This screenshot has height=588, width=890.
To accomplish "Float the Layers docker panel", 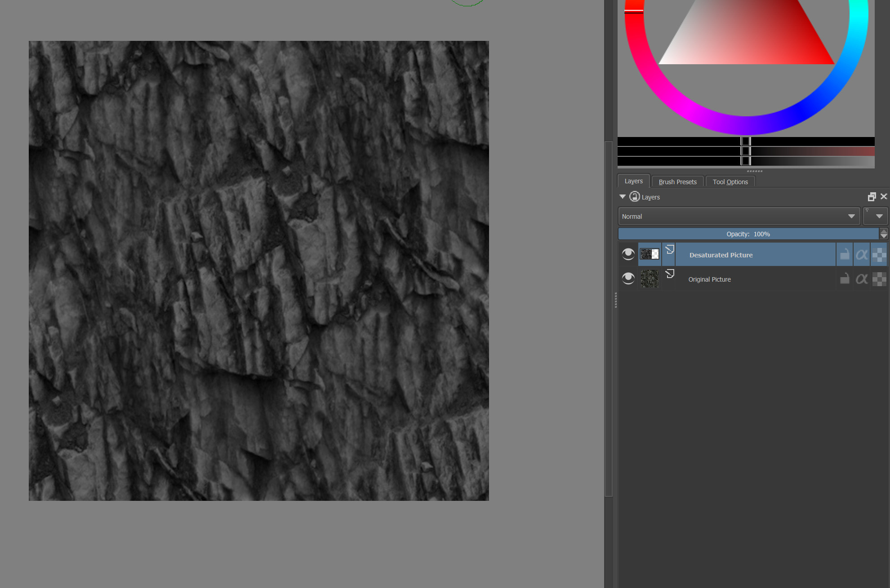I will point(872,197).
